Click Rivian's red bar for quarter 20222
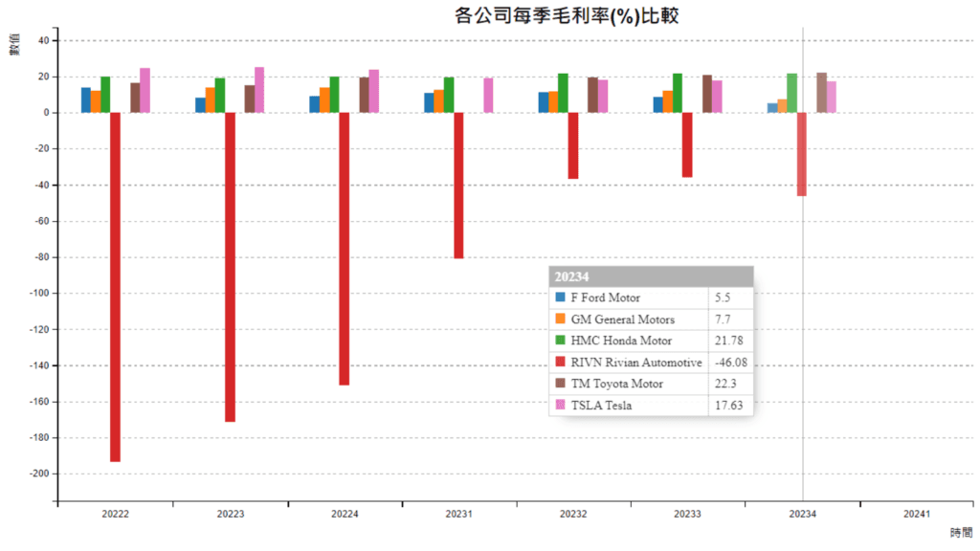980x551 pixels. tap(116, 287)
